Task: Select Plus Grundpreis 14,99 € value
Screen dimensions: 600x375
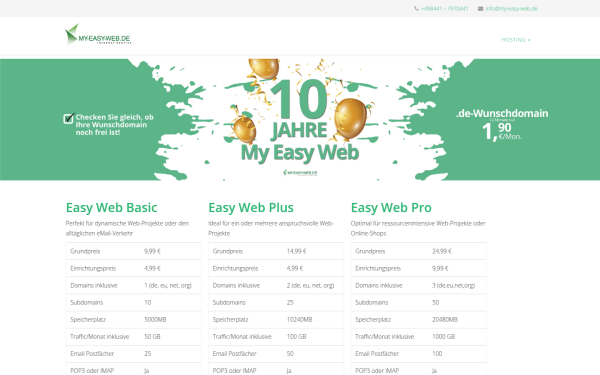Action: 296,251
